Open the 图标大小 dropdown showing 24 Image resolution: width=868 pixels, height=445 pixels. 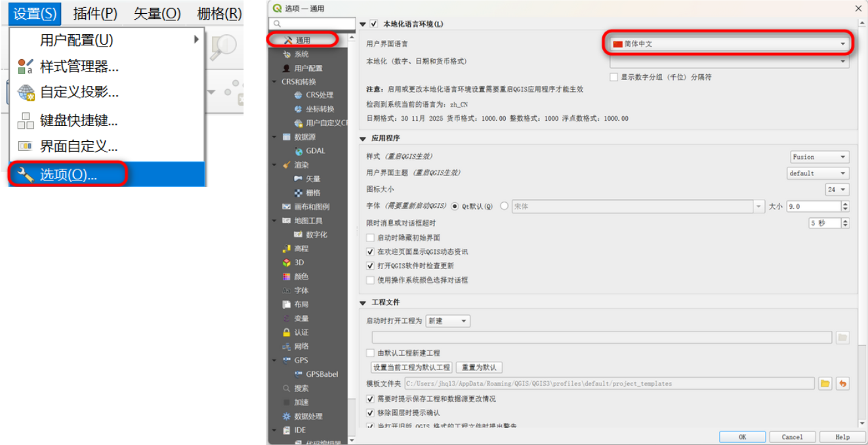coord(837,190)
